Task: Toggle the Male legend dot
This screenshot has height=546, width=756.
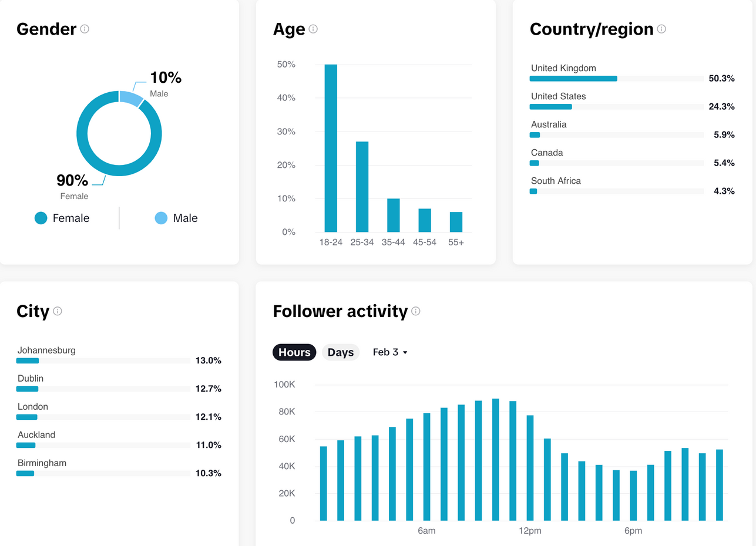Action: [x=161, y=218]
